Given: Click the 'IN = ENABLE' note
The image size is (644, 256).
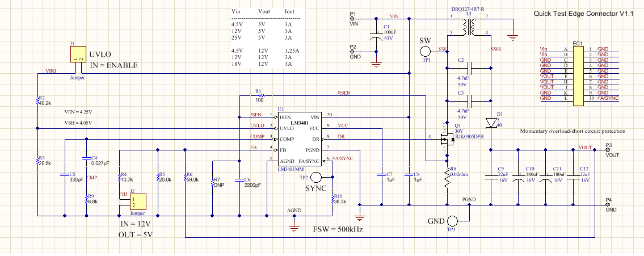Looking at the screenshot, I should click(113, 65).
